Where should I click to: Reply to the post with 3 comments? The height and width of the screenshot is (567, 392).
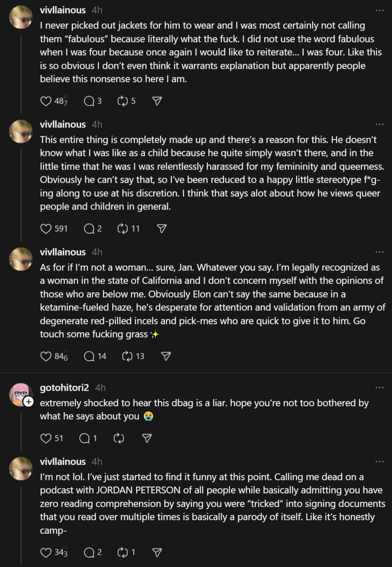[89, 101]
